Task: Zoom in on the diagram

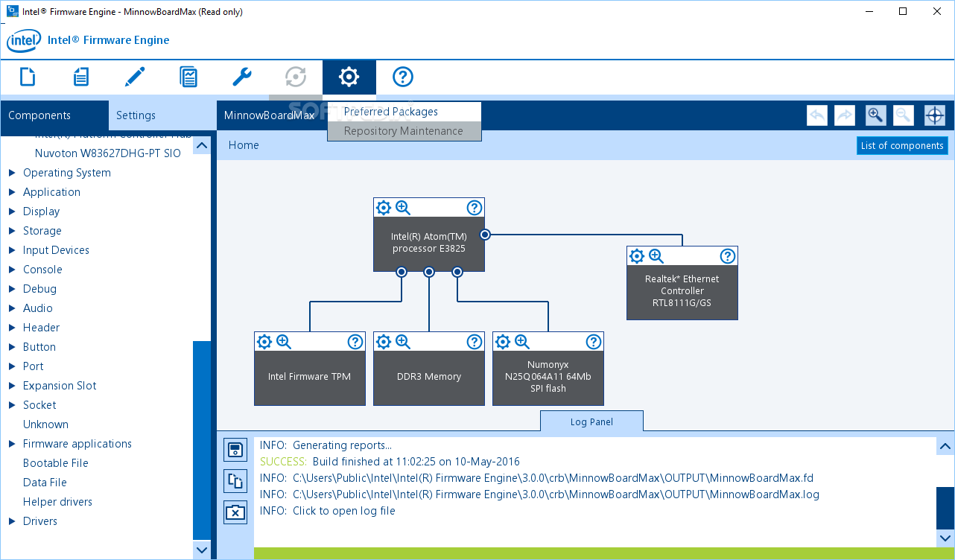Action: (875, 115)
